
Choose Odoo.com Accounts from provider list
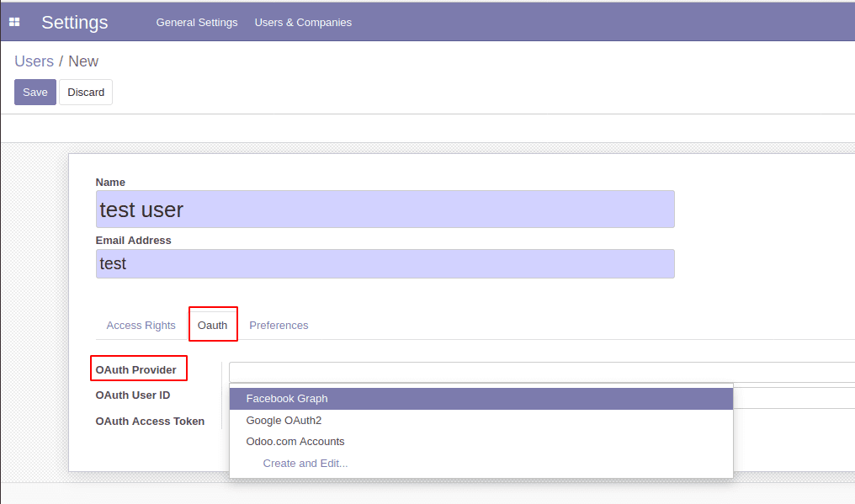(x=481, y=441)
